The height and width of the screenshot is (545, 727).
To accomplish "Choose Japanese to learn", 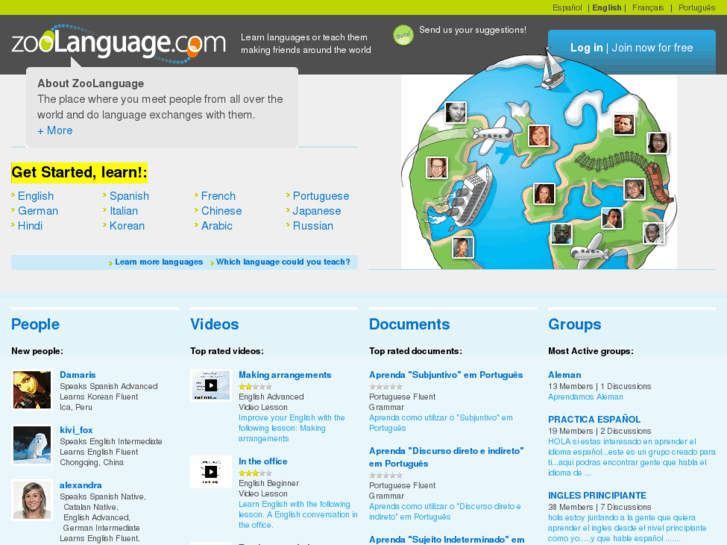I will (x=317, y=211).
